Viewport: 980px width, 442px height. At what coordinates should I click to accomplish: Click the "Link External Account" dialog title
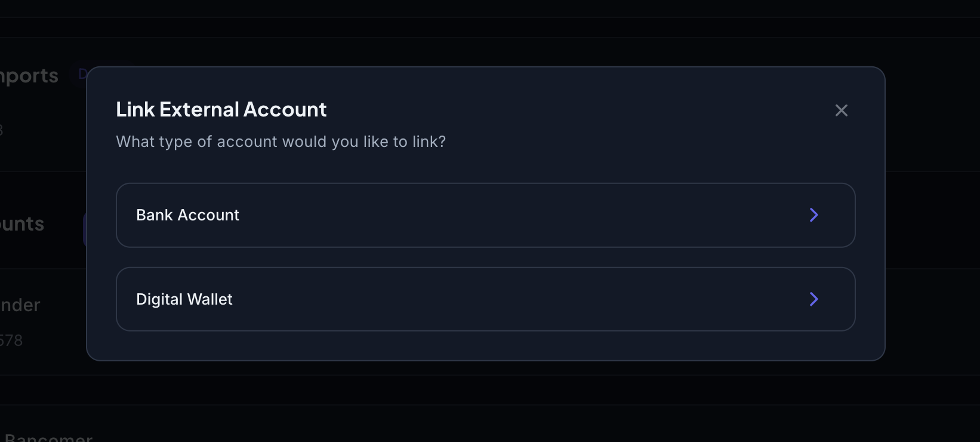click(x=221, y=110)
